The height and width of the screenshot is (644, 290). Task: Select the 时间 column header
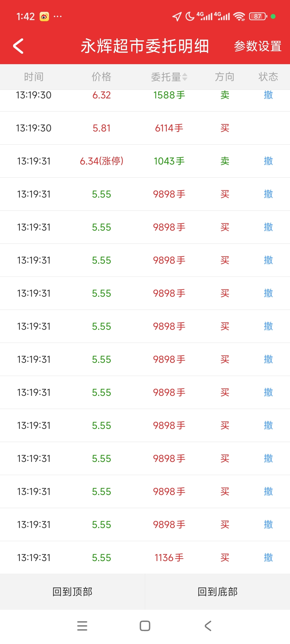tap(34, 77)
